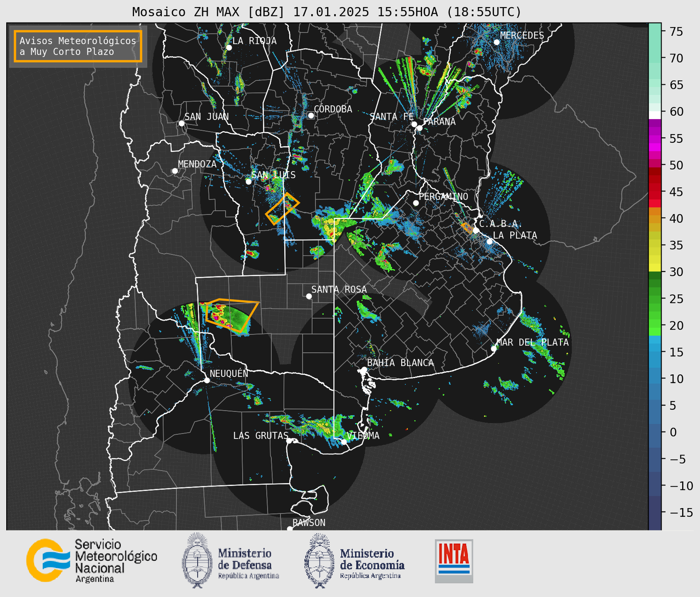Click the Mendoza city marker dot
Screen dimensions: 700x597
[x=175, y=171]
